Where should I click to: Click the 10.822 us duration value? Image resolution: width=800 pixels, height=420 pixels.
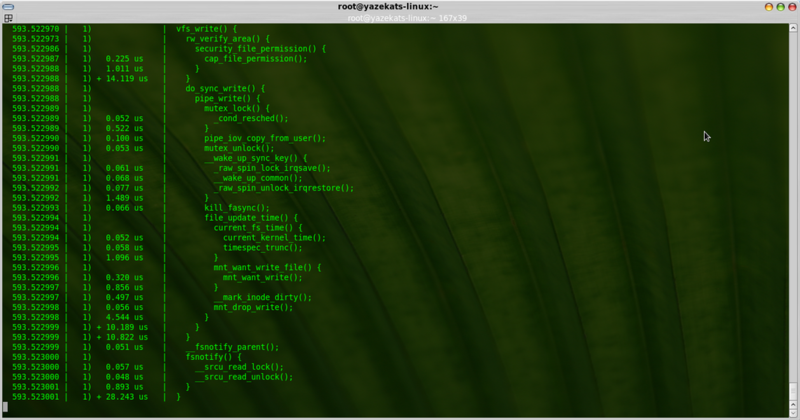[127, 337]
